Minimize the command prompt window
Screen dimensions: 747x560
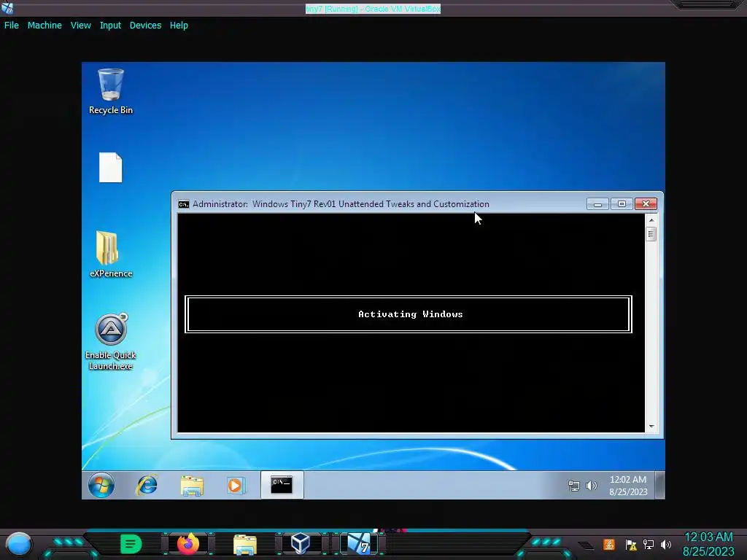(x=597, y=204)
